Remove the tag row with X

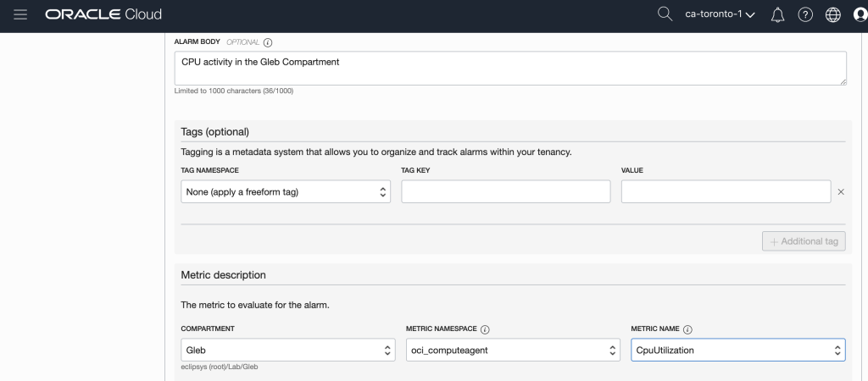[x=841, y=192]
